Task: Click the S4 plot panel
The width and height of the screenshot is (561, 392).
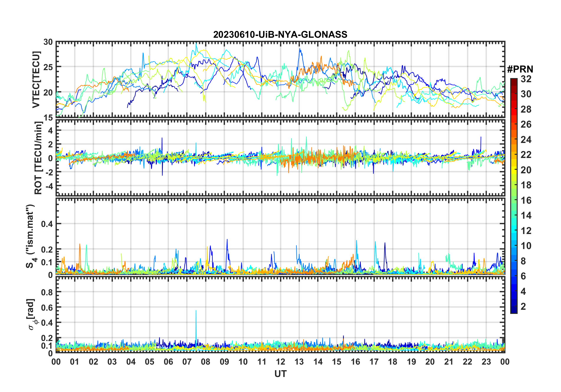Action: click(280, 236)
